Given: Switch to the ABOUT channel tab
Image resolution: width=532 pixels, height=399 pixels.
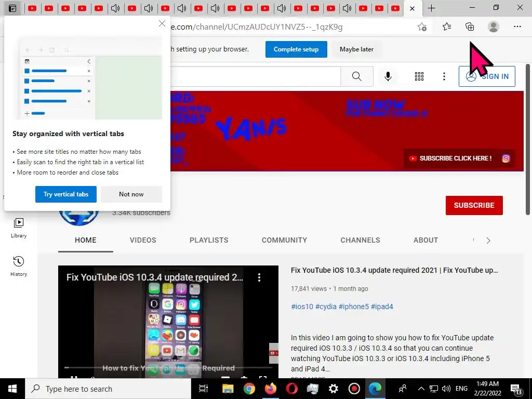Looking at the screenshot, I should point(426,240).
